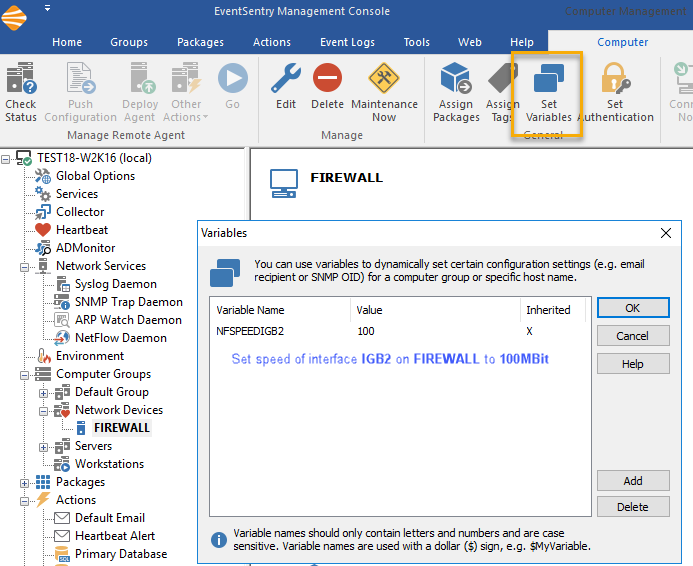This screenshot has height=566, width=693.
Task: Select the Workstations group
Action: pyautogui.click(x=109, y=464)
